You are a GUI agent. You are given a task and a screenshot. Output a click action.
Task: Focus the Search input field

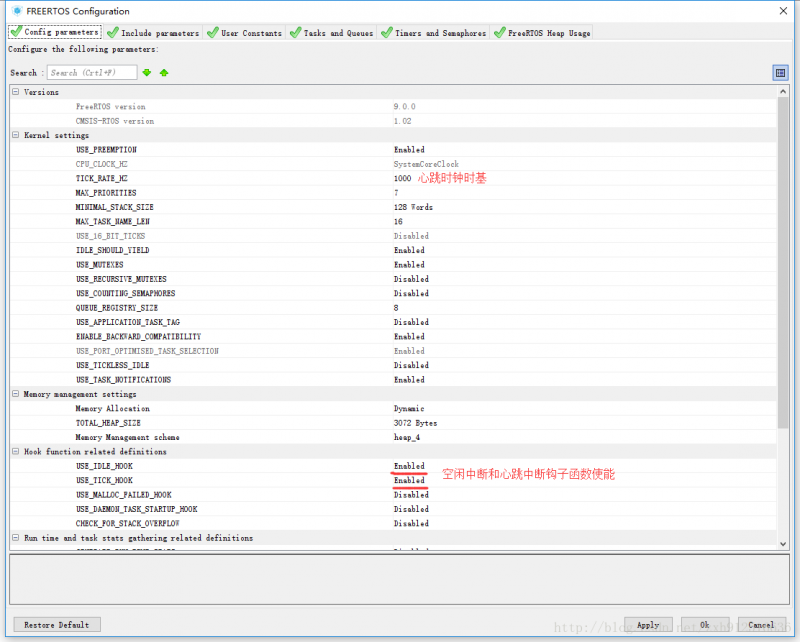pos(92,72)
